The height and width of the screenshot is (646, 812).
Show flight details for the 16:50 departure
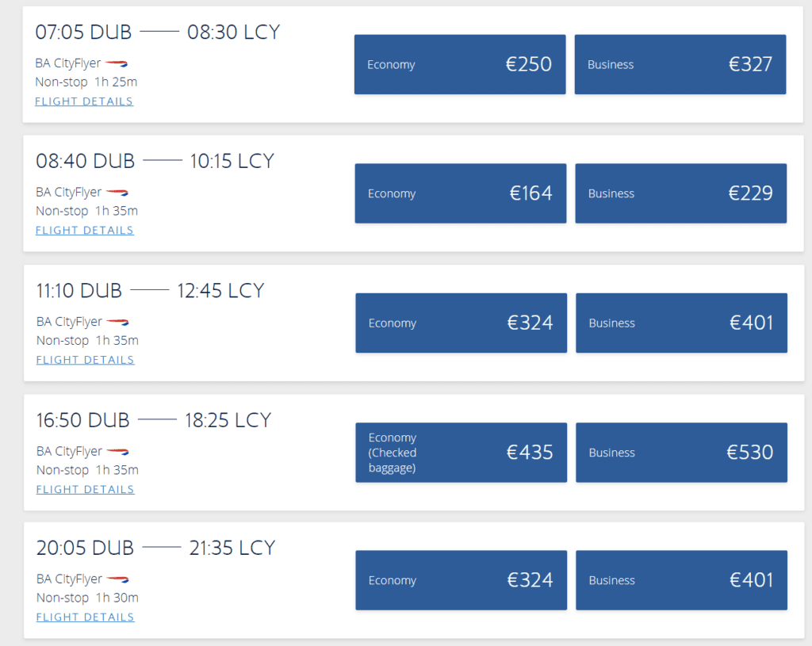[85, 489]
